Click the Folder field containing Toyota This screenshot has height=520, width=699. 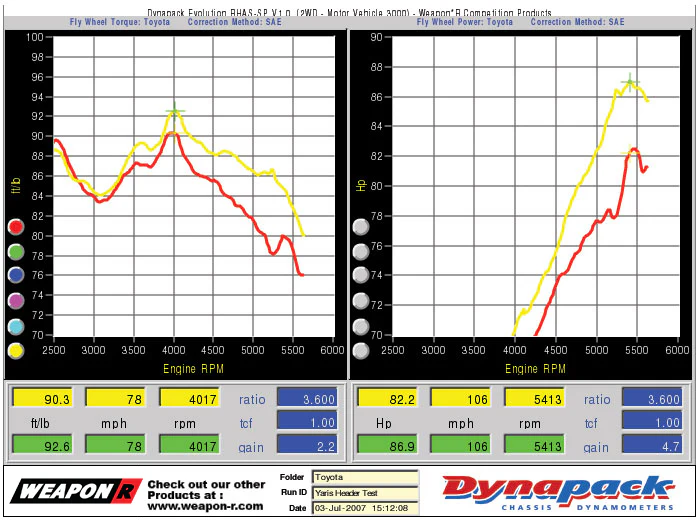tap(365, 478)
